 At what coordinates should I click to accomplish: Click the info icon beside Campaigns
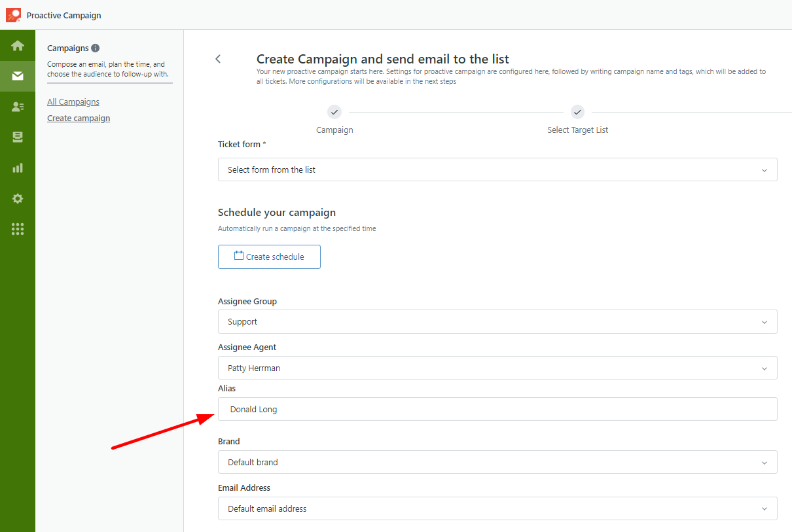point(96,48)
